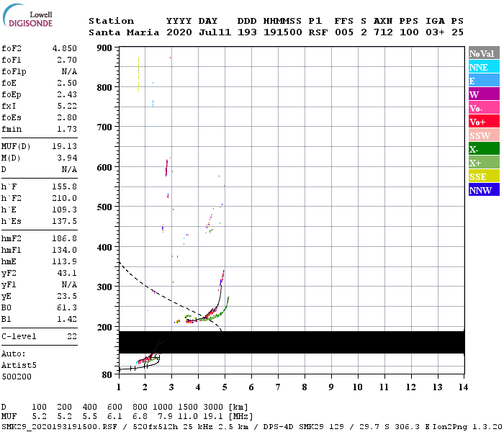
Task: Click the Ion2Png 1.3.20 version text
Action: [467, 427]
